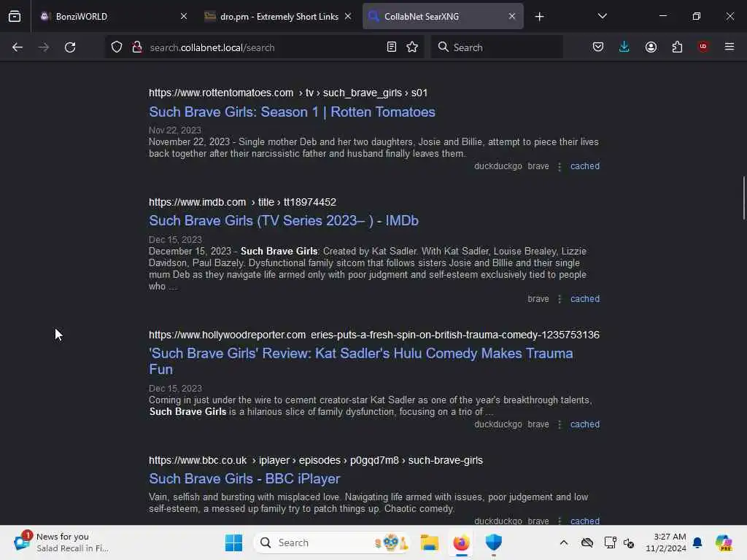Image resolution: width=747 pixels, height=560 pixels.
Task: Open Such Brave Girls BBC iPlayer link
Action: tap(244, 478)
